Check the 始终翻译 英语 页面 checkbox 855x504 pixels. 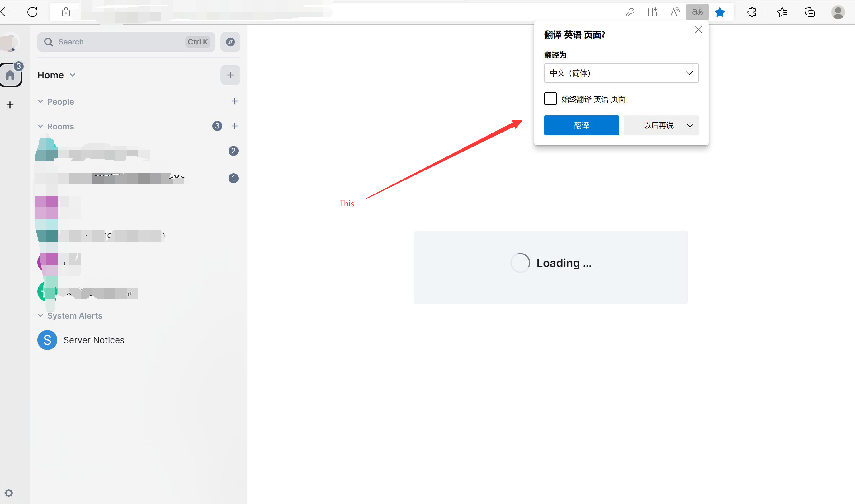click(x=550, y=99)
